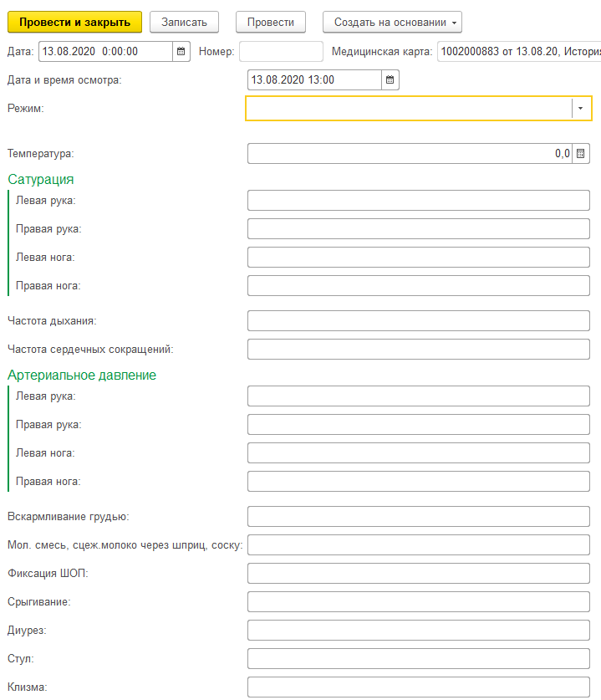Select Артериальное давление Левая нога field
Image resolution: width=601 pixels, height=700 pixels.
419,453
